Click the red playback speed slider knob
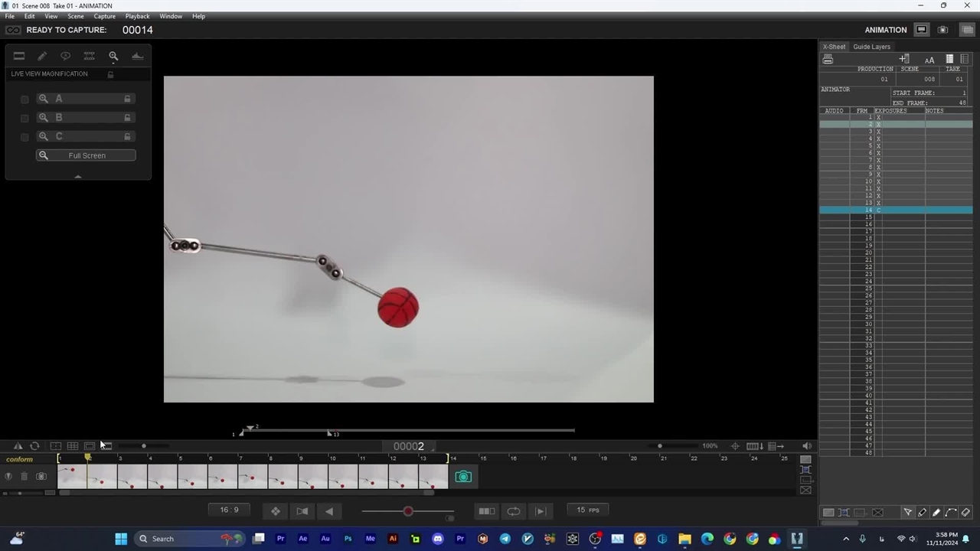Viewport: 980px width, 551px height. point(408,511)
